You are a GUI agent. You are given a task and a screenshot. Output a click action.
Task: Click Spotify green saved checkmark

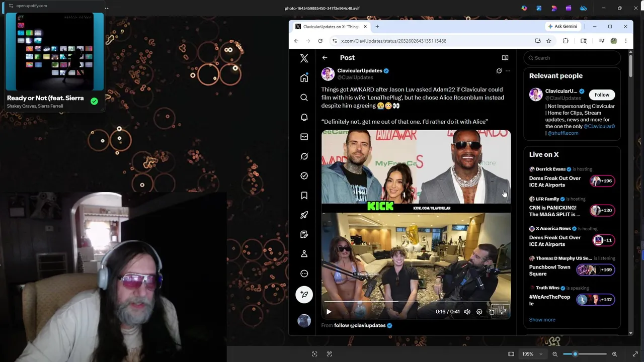[x=94, y=102]
